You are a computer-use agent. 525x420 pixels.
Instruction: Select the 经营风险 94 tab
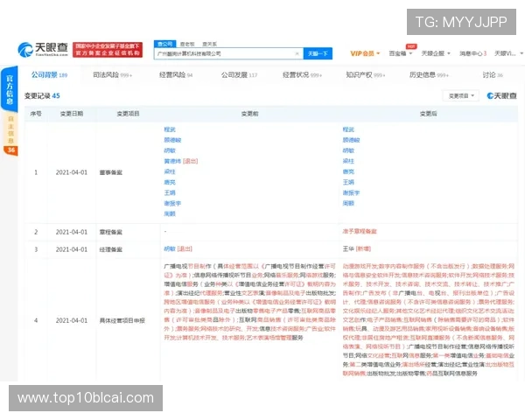pos(176,75)
